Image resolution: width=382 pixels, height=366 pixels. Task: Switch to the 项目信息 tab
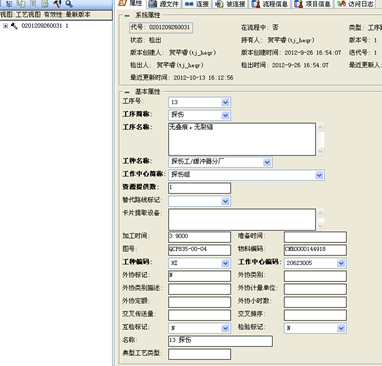pyautogui.click(x=313, y=4)
